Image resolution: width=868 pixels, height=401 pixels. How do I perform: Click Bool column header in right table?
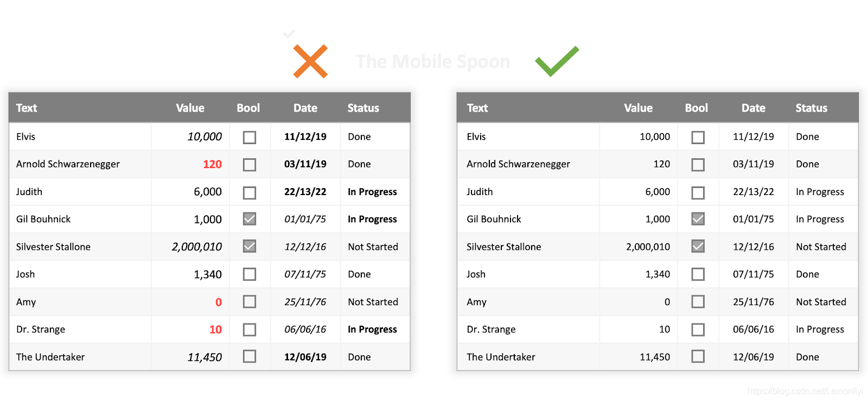[697, 108]
